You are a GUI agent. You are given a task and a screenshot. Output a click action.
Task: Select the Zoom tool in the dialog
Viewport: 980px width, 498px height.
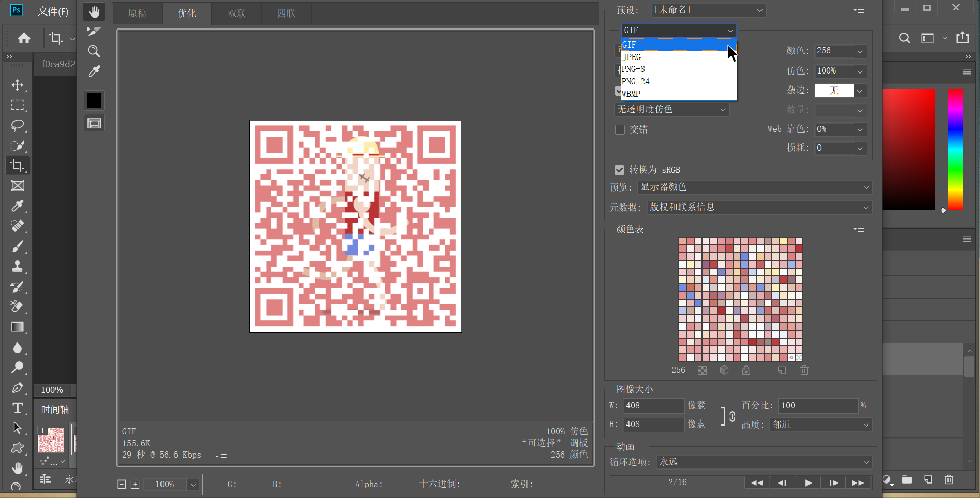point(94,51)
